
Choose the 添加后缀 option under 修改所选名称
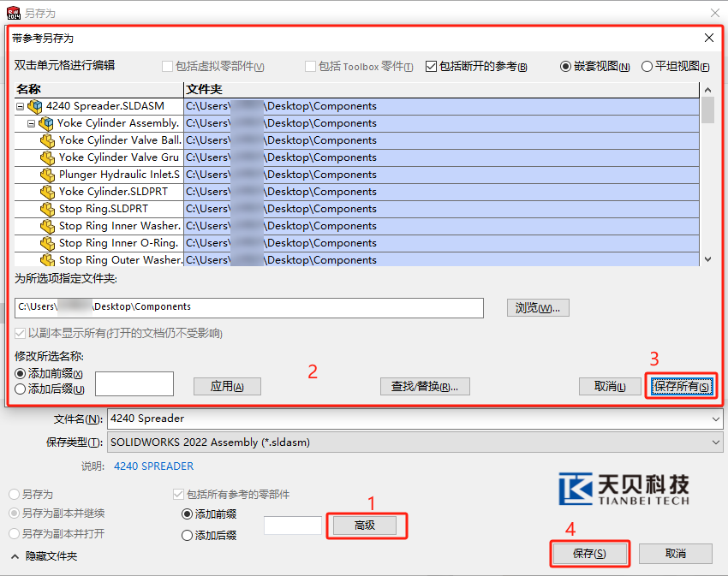(21, 389)
